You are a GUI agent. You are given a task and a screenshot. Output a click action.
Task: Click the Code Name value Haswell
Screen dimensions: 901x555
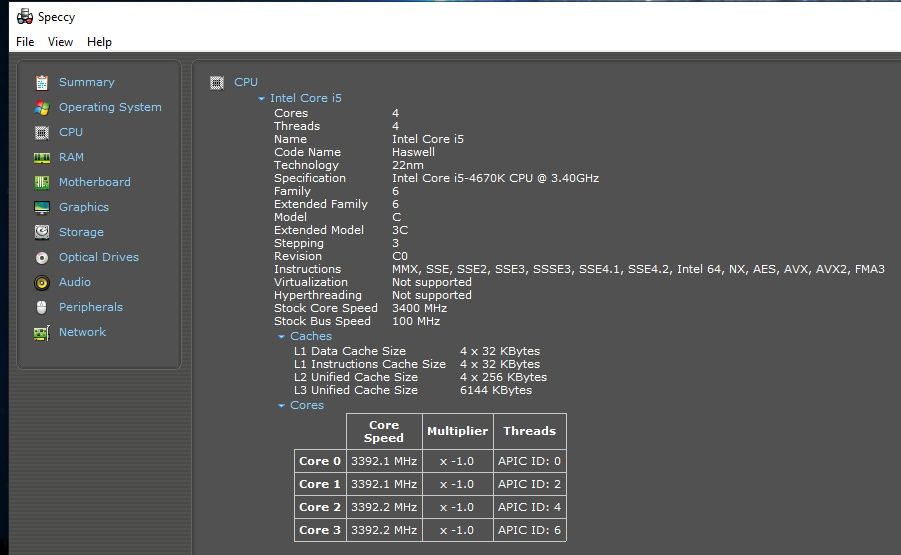(413, 152)
